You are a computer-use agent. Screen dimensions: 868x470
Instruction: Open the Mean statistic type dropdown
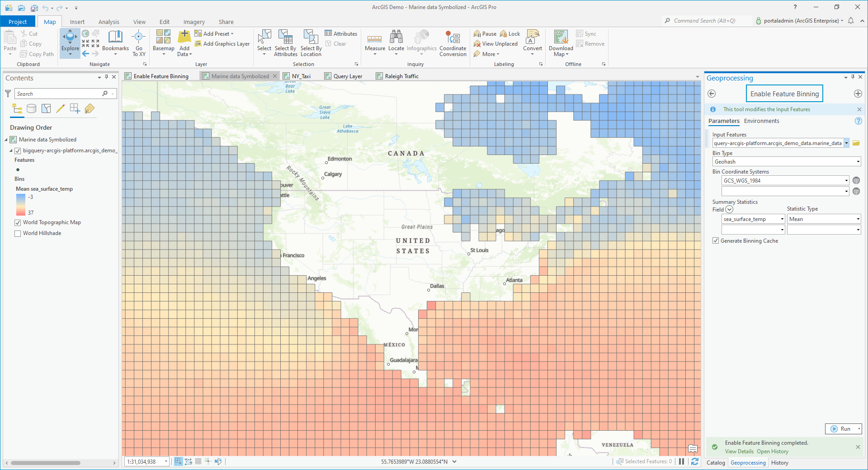click(x=858, y=219)
